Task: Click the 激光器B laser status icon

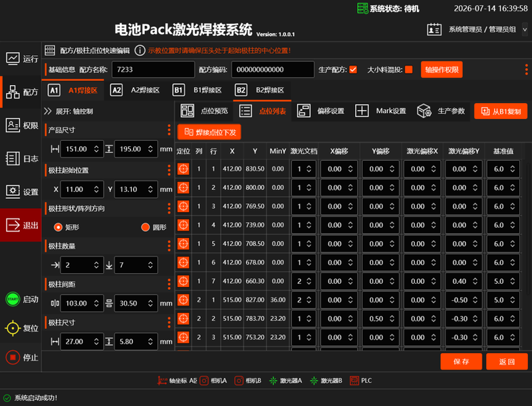Action: pyautogui.click(x=314, y=381)
